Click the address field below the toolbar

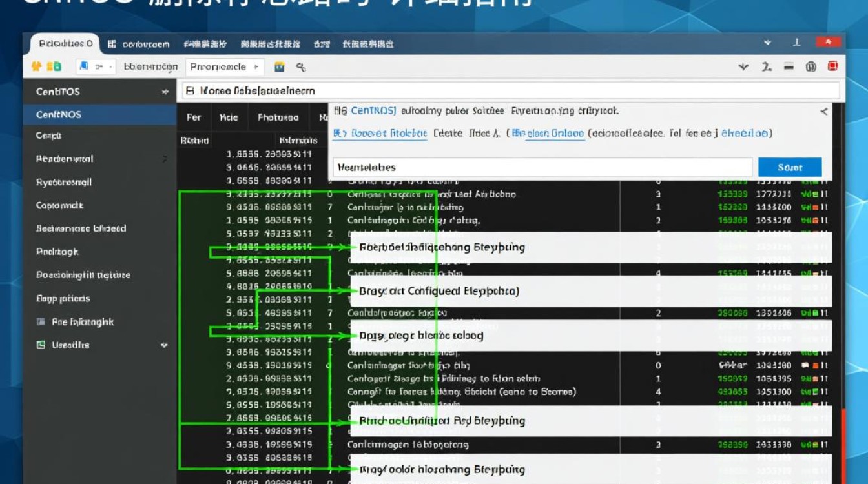click(x=510, y=91)
